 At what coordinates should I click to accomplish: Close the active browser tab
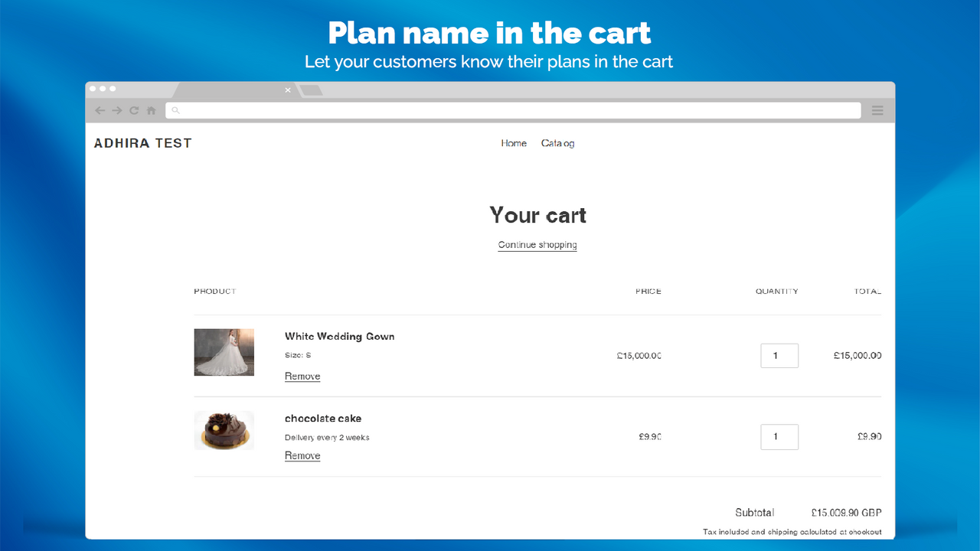[287, 90]
